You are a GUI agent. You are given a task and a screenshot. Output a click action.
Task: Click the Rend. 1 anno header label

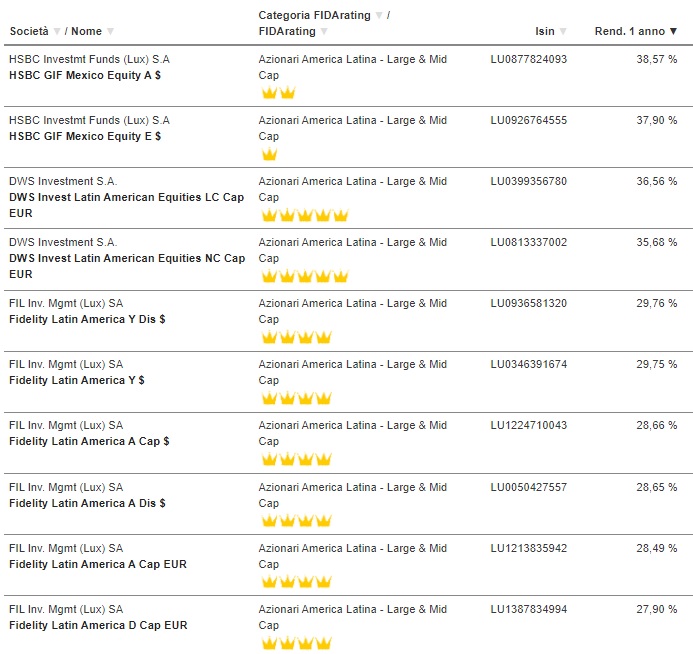point(629,31)
